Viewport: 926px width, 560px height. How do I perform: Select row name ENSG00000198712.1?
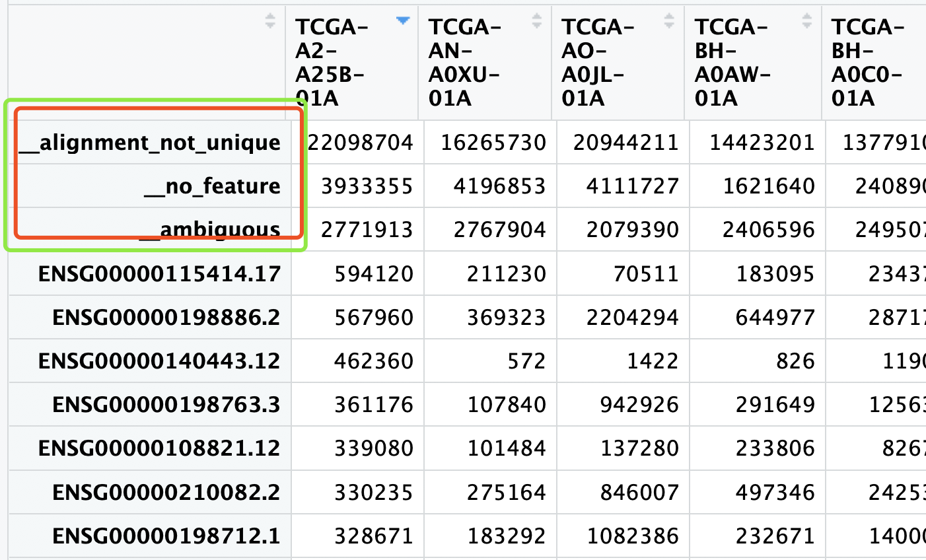click(x=166, y=536)
